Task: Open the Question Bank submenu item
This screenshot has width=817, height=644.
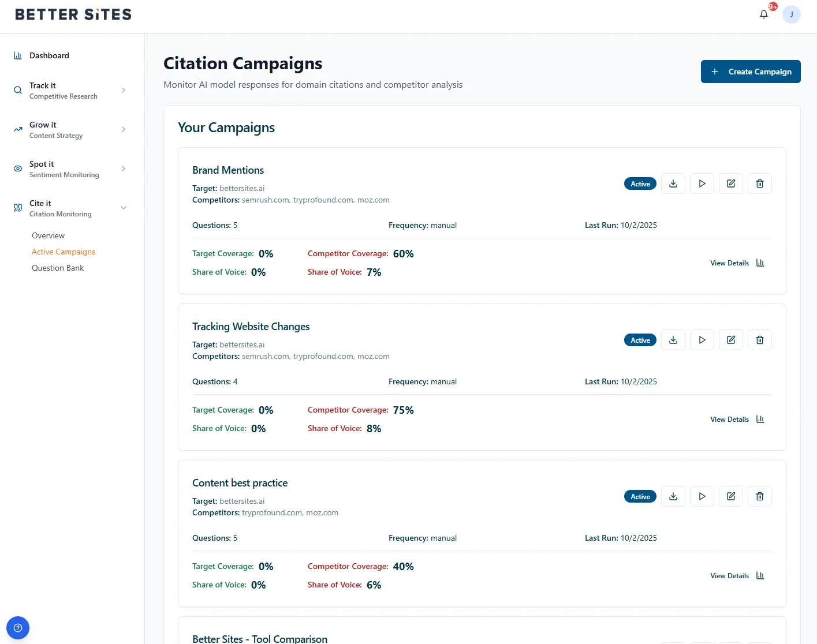Action: [58, 268]
